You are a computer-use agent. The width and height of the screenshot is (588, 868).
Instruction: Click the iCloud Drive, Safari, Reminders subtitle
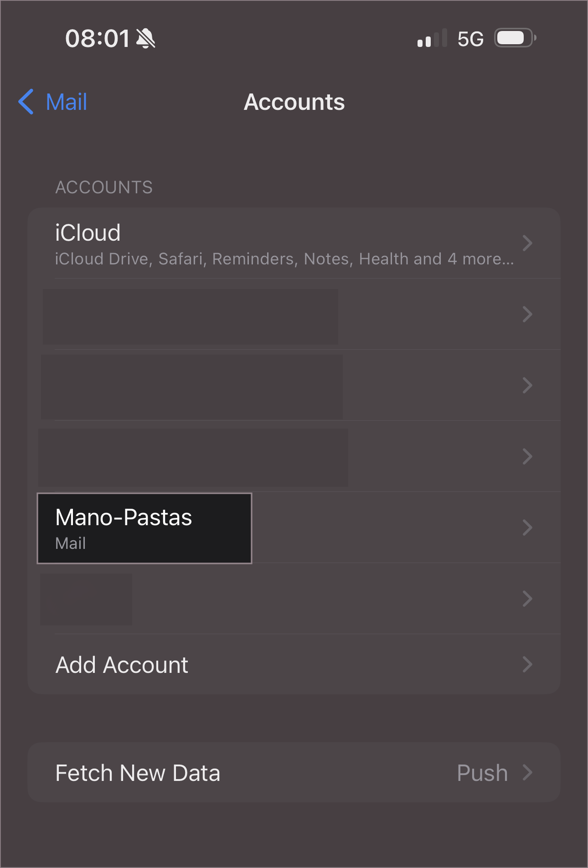(284, 259)
